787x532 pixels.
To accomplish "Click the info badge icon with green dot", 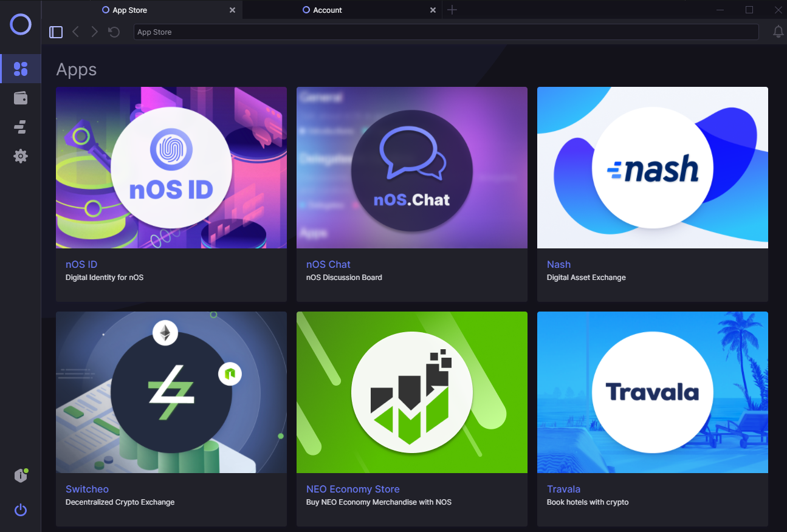I will (21, 475).
